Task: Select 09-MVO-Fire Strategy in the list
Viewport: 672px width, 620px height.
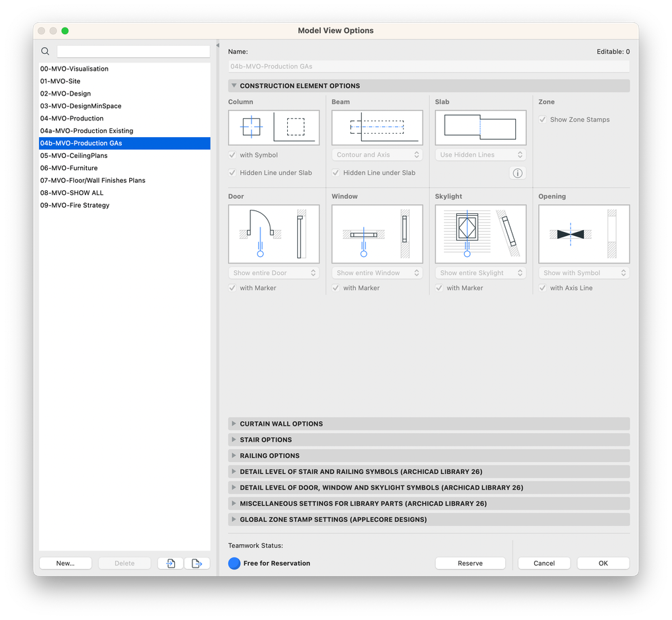Action: point(124,205)
